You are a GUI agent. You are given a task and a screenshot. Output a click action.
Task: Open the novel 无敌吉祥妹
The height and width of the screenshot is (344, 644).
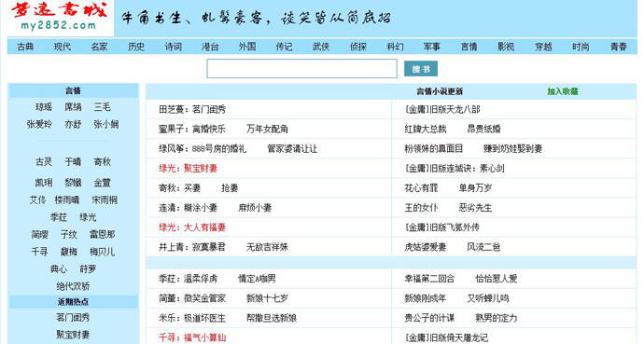point(267,247)
